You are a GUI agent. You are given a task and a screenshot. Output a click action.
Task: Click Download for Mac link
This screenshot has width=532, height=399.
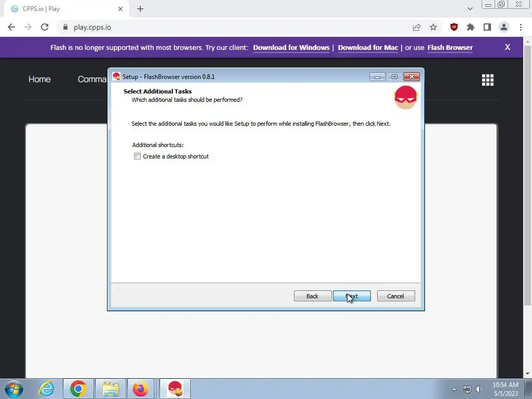368,47
